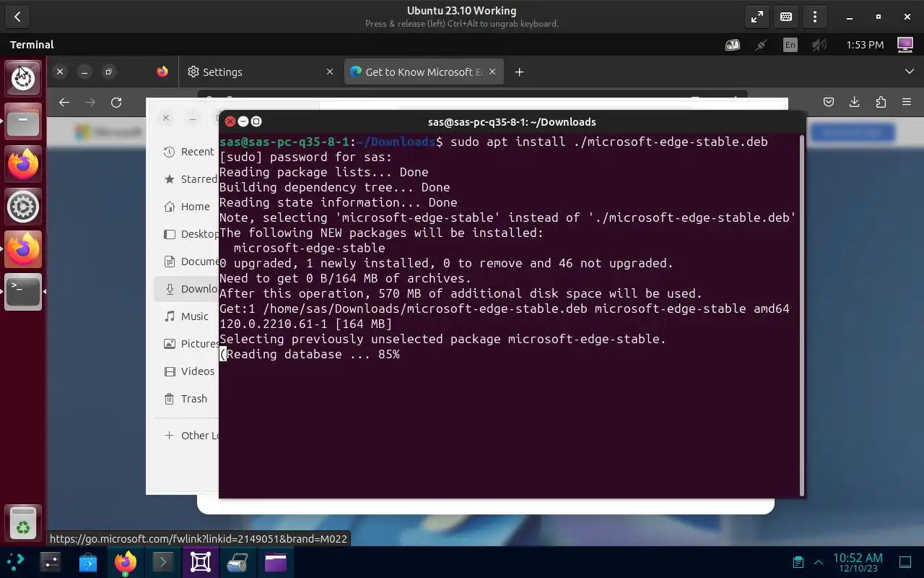Open the send keys keyboard button
Screen dimensions: 924x578
click(x=786, y=17)
